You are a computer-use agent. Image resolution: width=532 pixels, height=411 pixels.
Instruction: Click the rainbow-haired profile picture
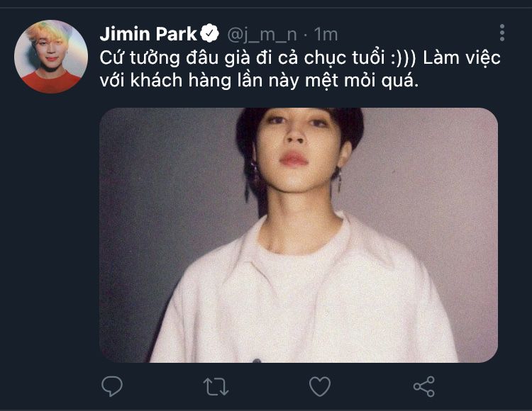[51, 57]
